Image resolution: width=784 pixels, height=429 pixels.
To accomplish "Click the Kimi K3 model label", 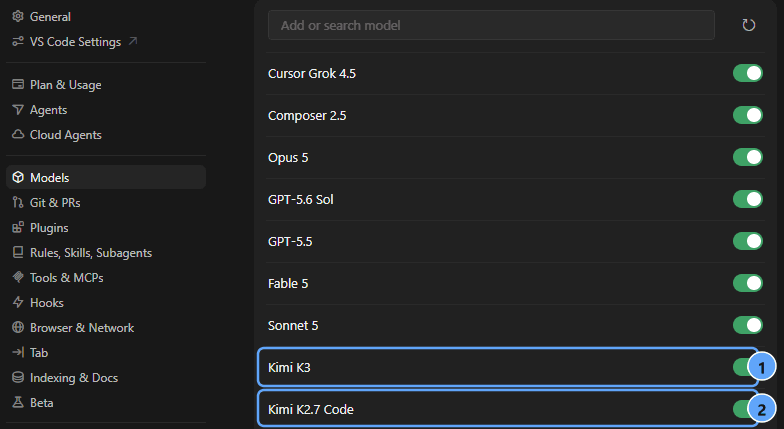I will click(x=289, y=368).
